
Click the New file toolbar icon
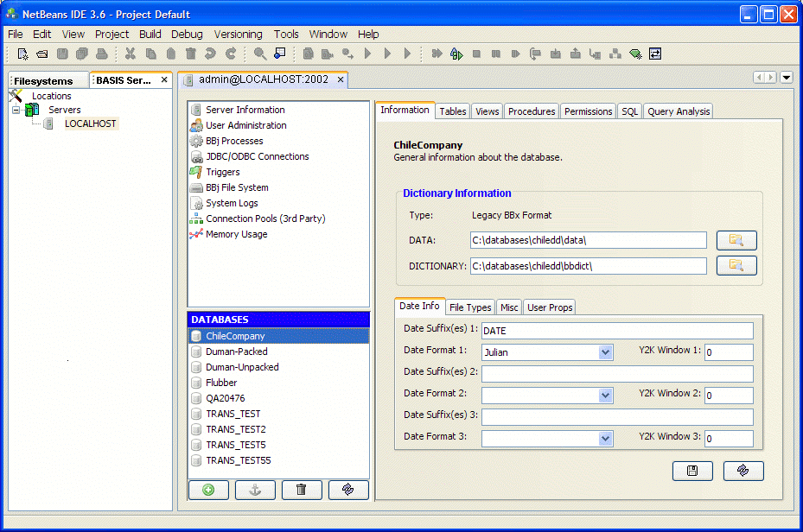coord(23,54)
